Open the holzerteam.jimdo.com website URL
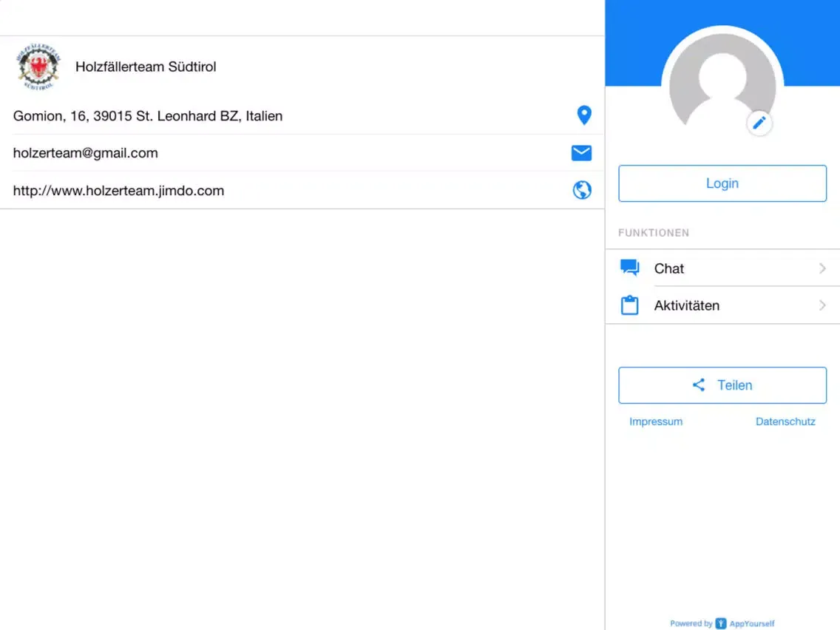The image size is (840, 630). pyautogui.click(x=118, y=191)
